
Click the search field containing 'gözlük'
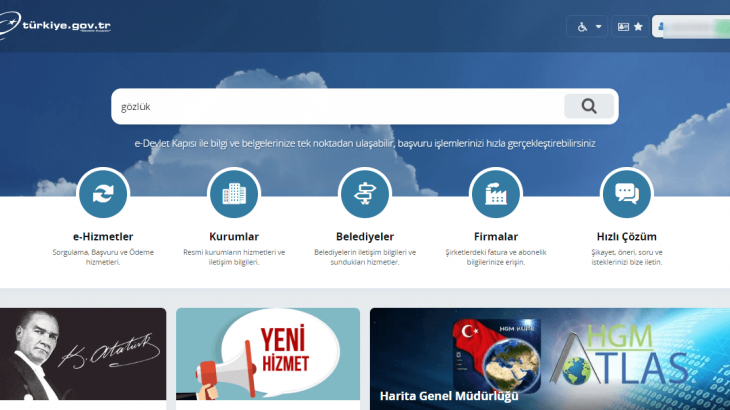point(335,106)
